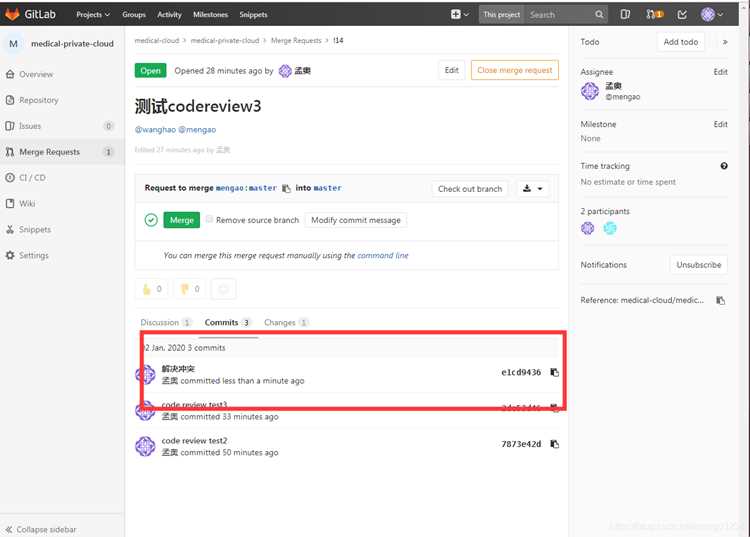Click the second cyan participant avatar
750x537 pixels.
point(610,229)
